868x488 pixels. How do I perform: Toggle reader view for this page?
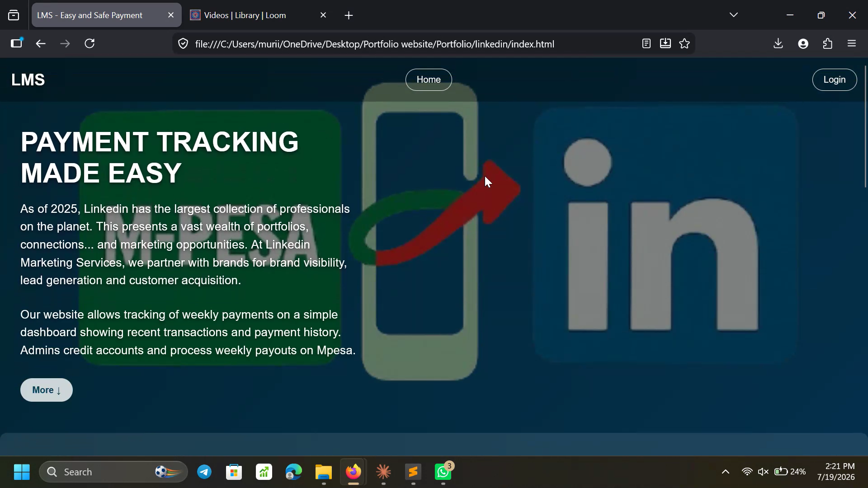coord(646,44)
